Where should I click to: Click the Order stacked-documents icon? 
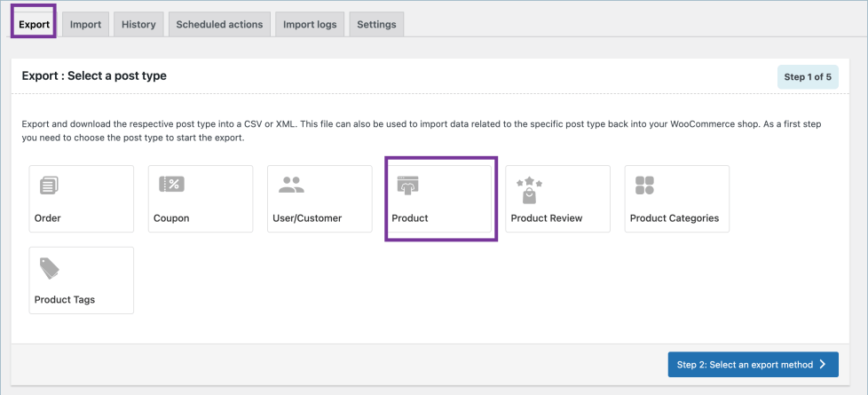[x=50, y=185]
